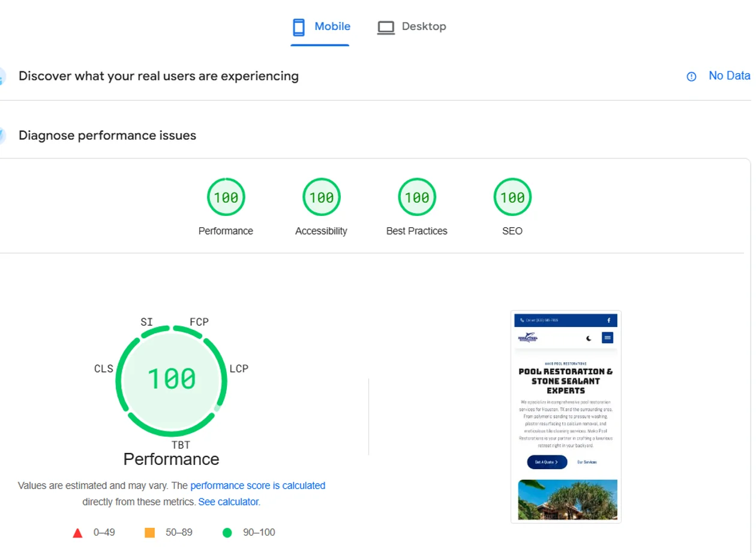Switch to the Desktop tab

point(412,27)
